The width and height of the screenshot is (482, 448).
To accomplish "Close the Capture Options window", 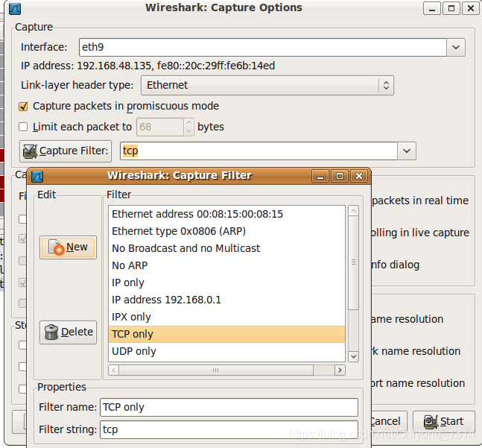I will 470,9.
